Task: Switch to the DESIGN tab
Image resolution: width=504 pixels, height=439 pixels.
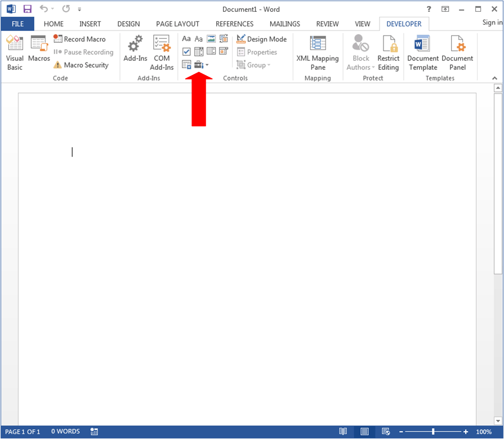Action: tap(128, 24)
